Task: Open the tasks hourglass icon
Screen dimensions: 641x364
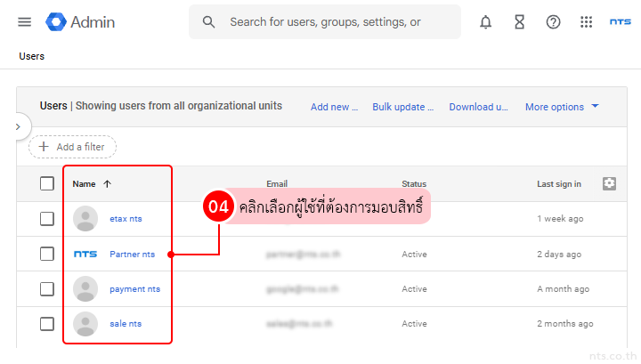Action: click(520, 22)
